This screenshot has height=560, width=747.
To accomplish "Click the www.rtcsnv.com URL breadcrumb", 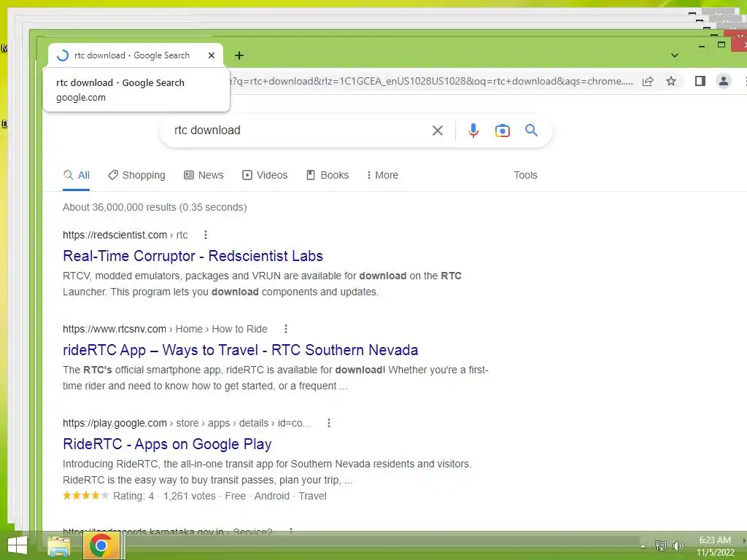I will [165, 329].
